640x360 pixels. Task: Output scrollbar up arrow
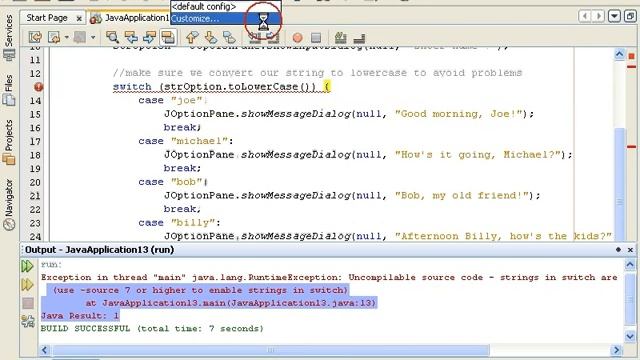tap(630, 265)
